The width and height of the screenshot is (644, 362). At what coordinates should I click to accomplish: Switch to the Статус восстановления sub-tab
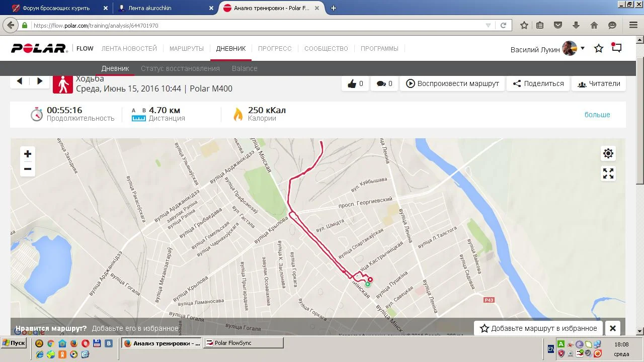[x=180, y=68]
